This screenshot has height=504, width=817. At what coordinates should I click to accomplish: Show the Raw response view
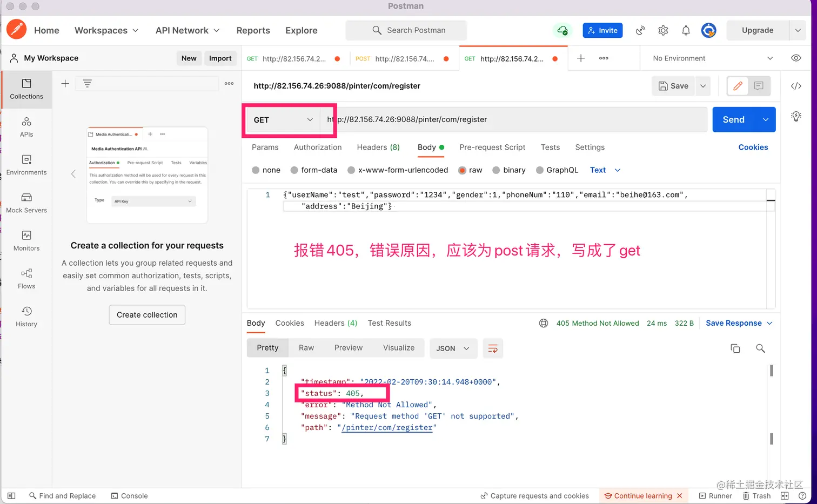pyautogui.click(x=306, y=348)
